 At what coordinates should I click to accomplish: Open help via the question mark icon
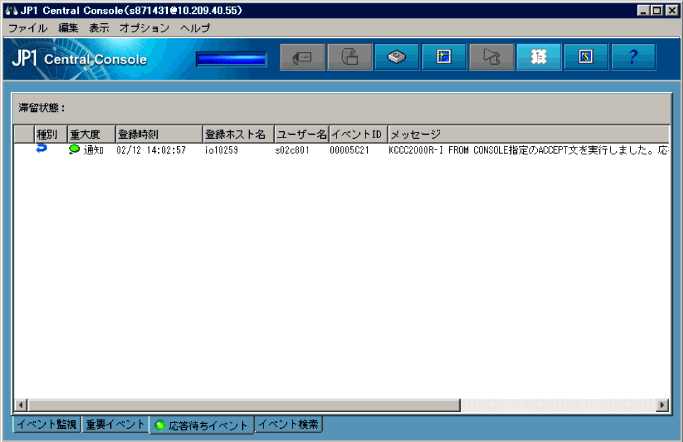point(633,57)
